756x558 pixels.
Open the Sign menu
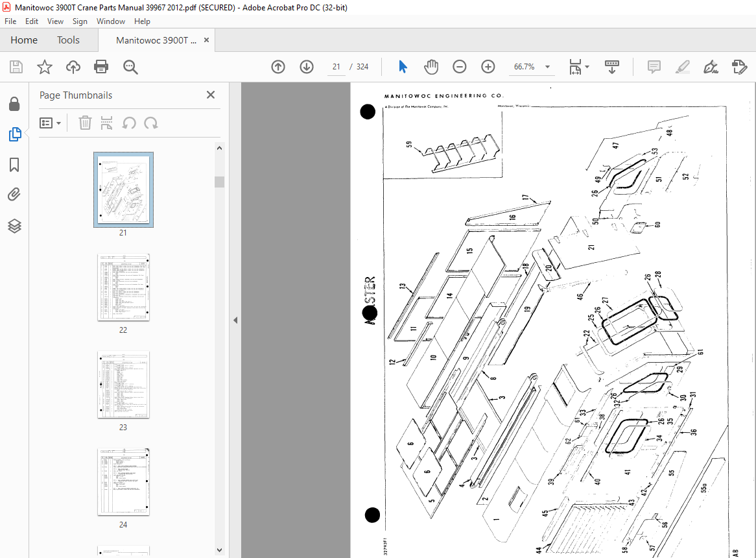click(x=80, y=21)
